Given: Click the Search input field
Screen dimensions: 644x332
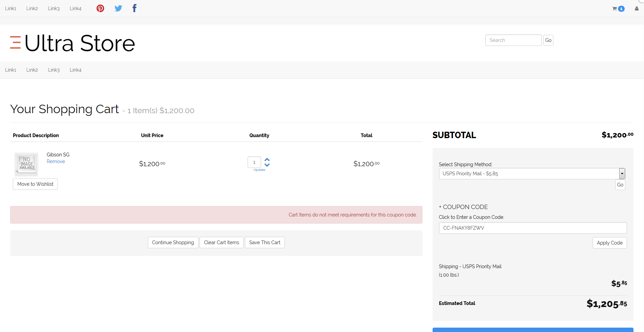Looking at the screenshot, I should click(x=513, y=40).
